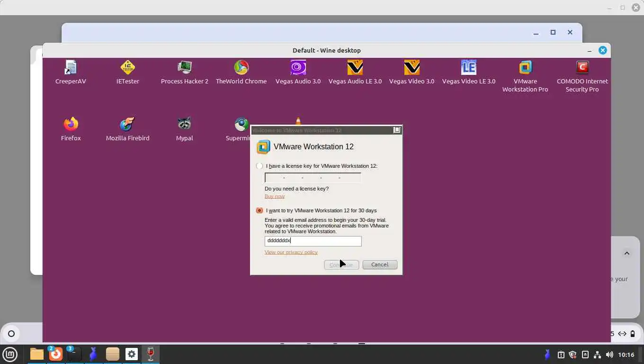Viewport: 644px width, 364px height.
Task: Open the 'Buy now' link
Action: (x=275, y=196)
